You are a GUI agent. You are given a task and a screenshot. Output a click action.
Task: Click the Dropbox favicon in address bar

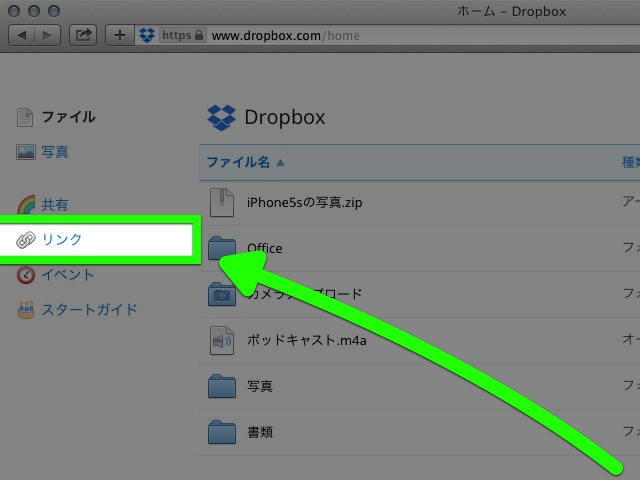click(x=147, y=35)
